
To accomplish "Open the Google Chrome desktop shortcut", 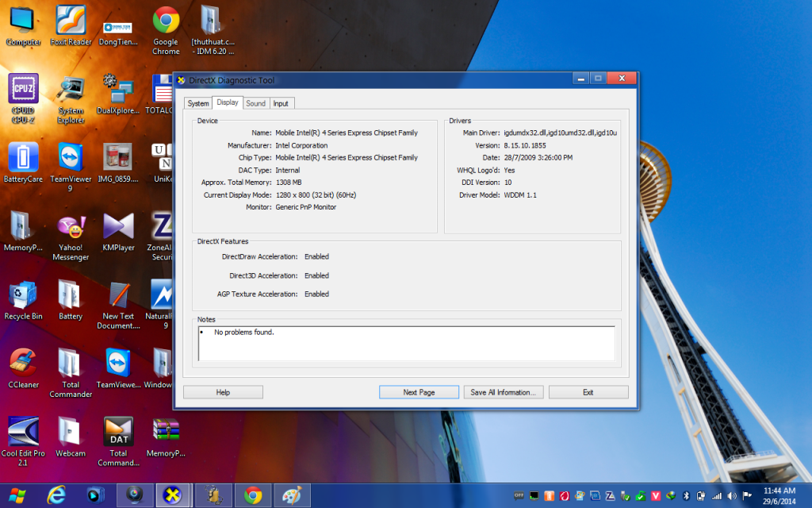I will pos(166,22).
